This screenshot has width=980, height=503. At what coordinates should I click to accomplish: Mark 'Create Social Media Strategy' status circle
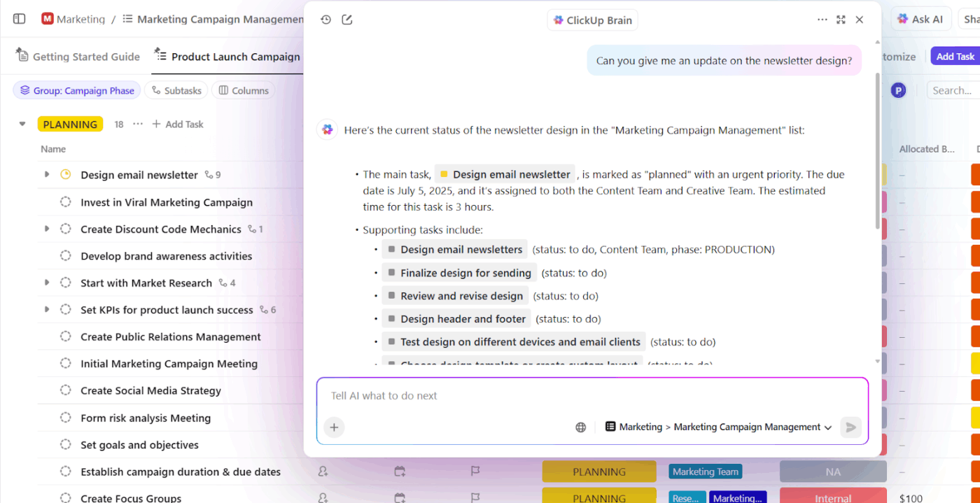pyautogui.click(x=65, y=390)
